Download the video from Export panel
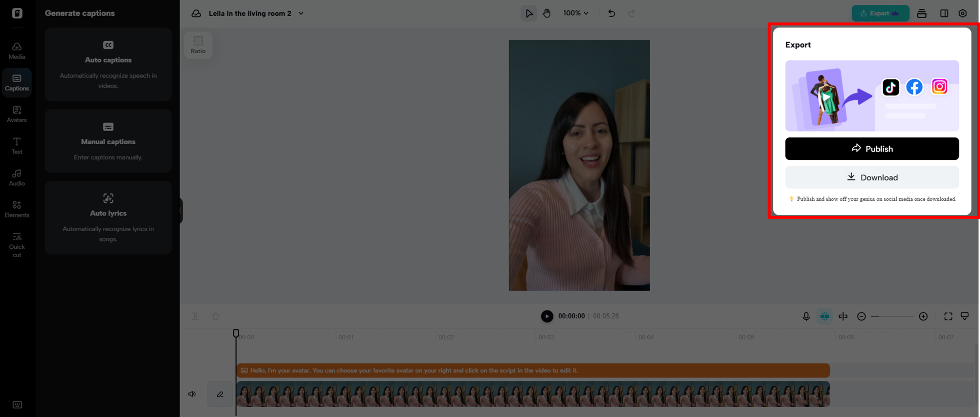The image size is (980, 417). coord(872,177)
